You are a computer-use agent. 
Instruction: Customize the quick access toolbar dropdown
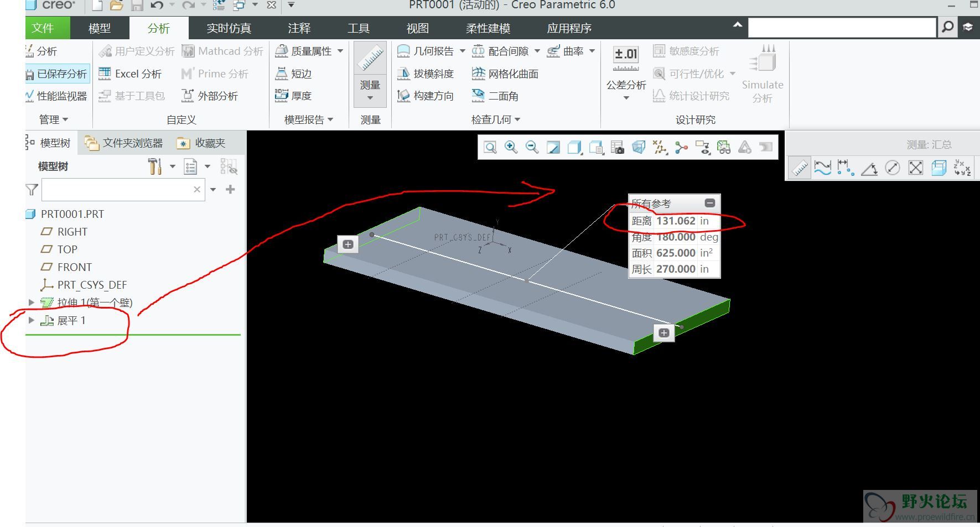tap(291, 6)
